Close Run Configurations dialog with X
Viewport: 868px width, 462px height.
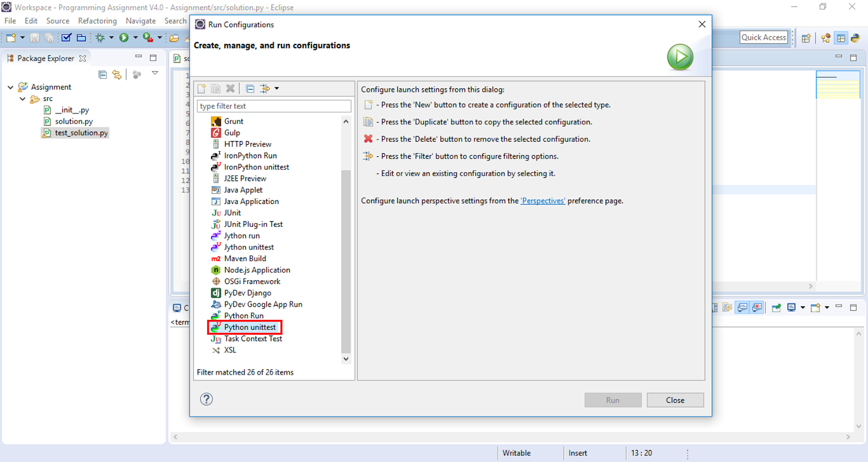(702, 24)
